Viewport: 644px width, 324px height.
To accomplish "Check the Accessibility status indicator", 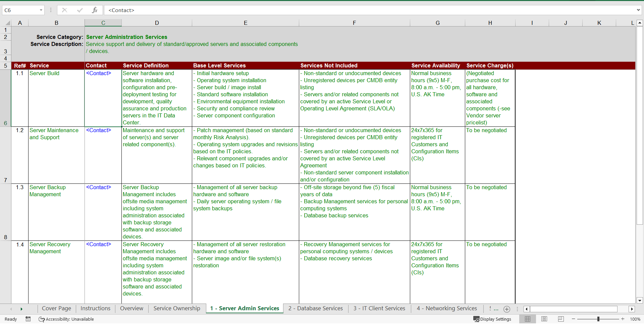I will [x=66, y=319].
